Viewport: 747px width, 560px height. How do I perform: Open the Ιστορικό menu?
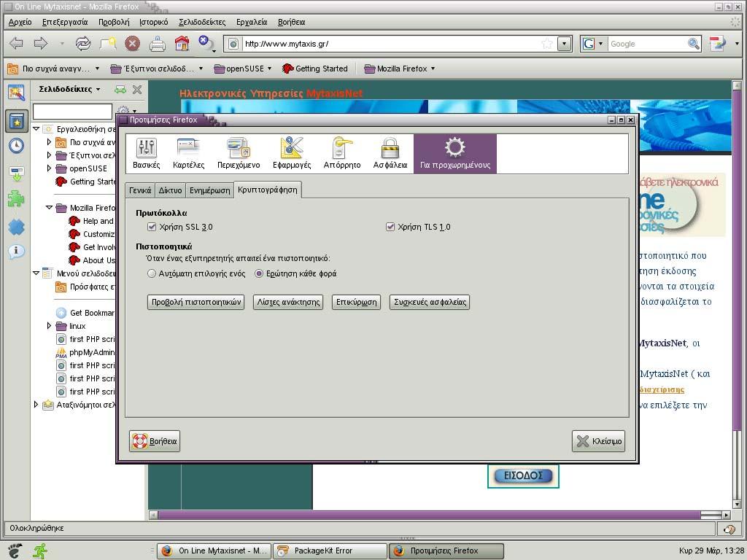coord(153,22)
